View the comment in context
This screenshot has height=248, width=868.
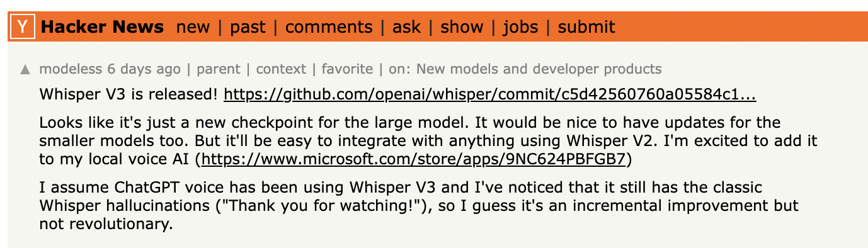pyautogui.click(x=281, y=69)
